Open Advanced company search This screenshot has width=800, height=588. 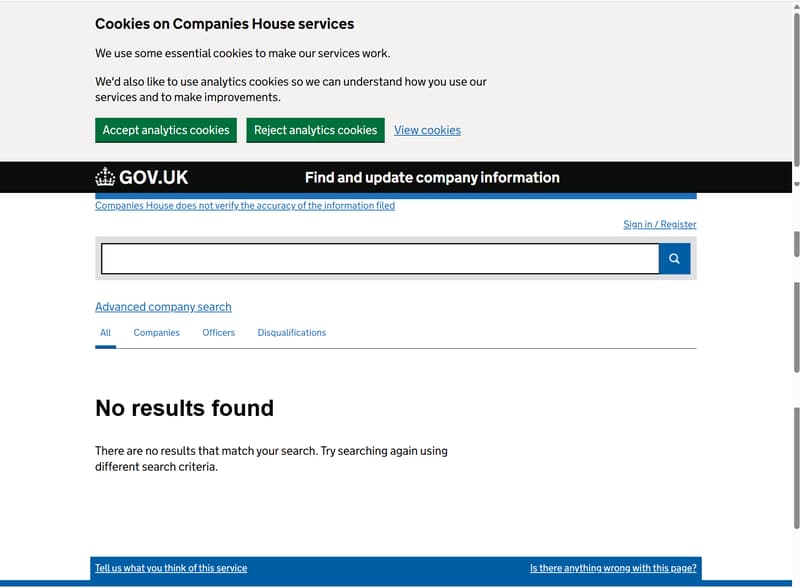(163, 307)
